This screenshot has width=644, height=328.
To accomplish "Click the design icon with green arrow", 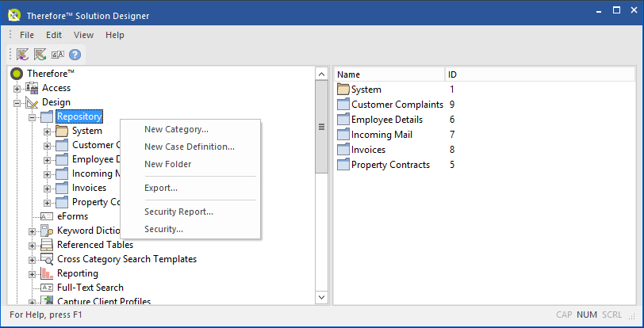I will pyautogui.click(x=40, y=54).
